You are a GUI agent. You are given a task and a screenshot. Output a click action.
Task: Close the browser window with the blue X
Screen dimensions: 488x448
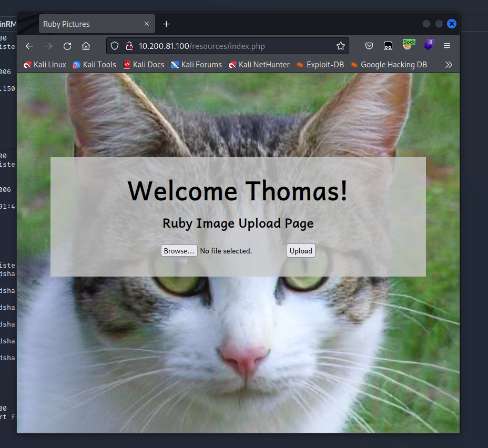452,24
